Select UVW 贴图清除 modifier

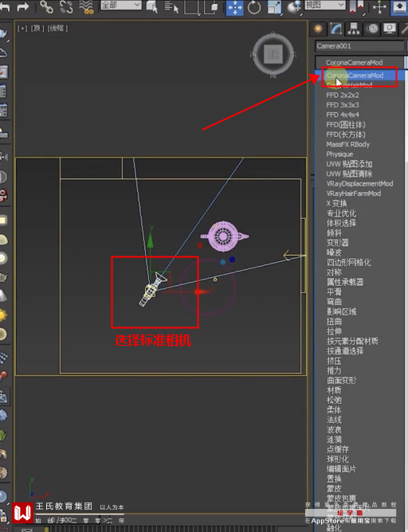349,174
